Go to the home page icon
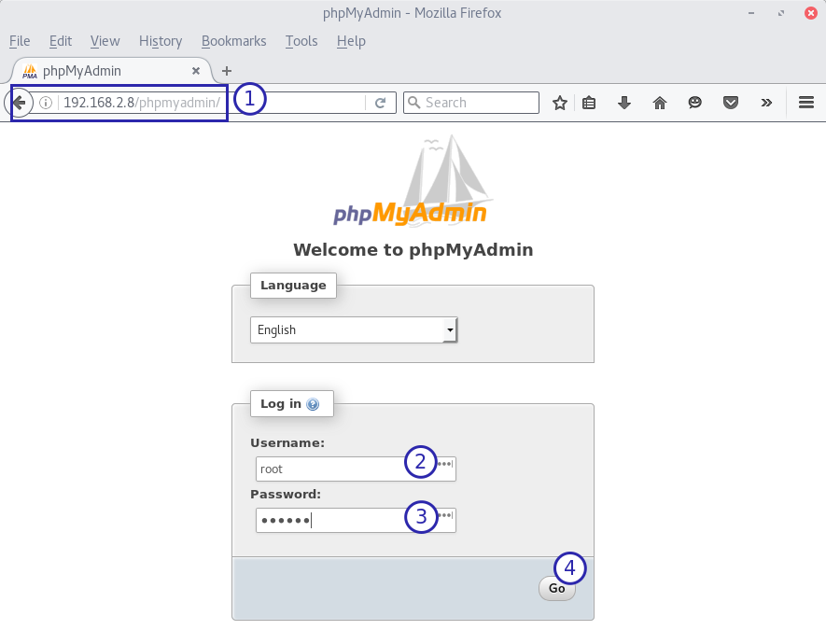 click(x=660, y=103)
